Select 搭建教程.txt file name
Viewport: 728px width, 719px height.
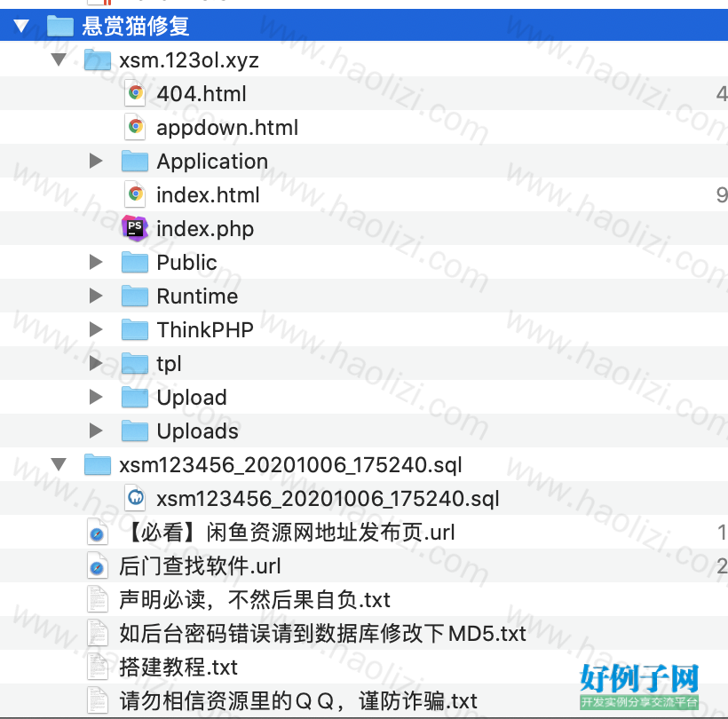click(x=178, y=668)
